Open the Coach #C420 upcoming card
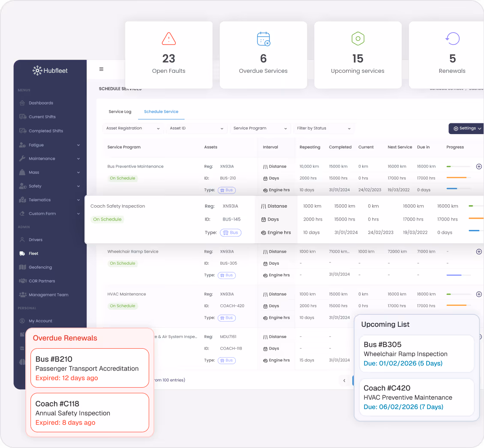484x448 pixels. [x=417, y=397]
